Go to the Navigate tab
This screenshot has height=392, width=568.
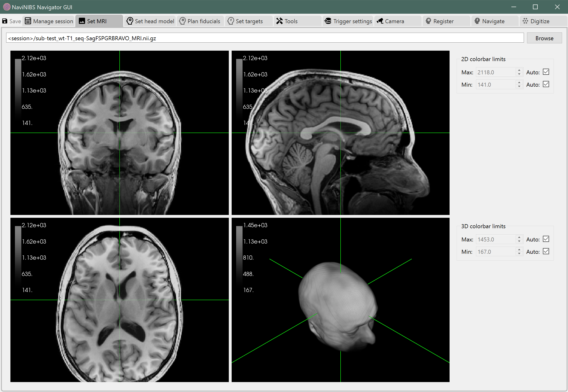tap(495, 21)
